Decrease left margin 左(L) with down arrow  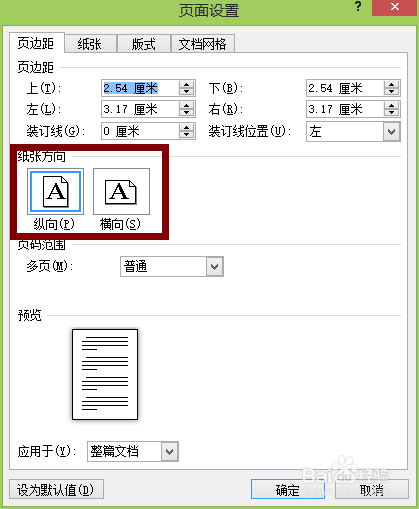(x=187, y=113)
